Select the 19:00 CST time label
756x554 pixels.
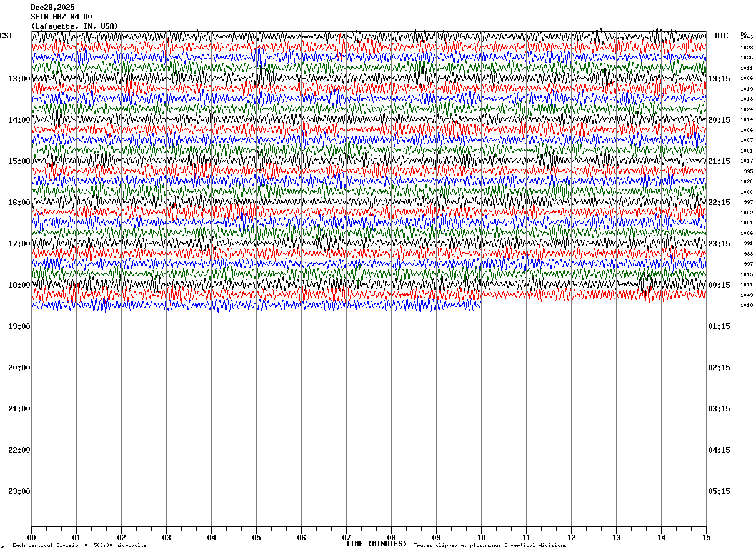(19, 326)
